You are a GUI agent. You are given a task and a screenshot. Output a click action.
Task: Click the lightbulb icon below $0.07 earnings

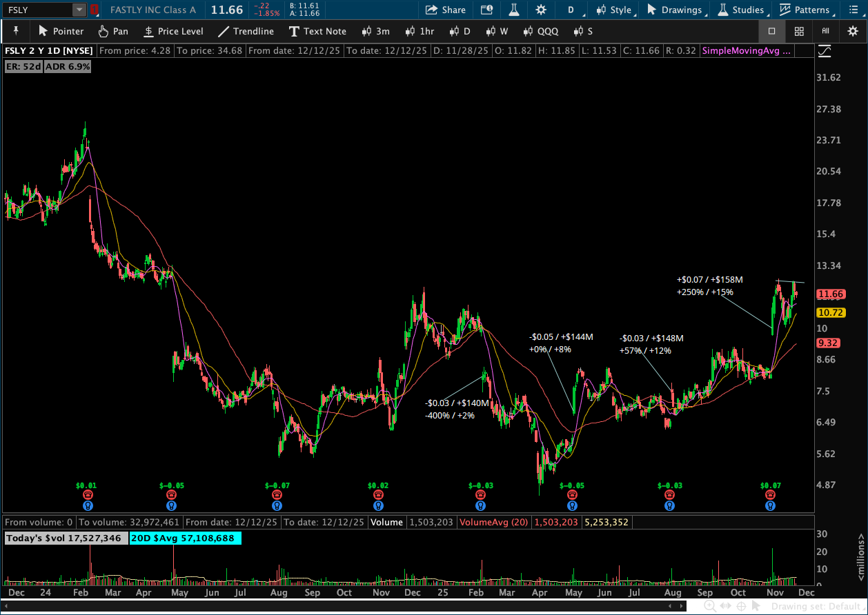[x=770, y=506]
